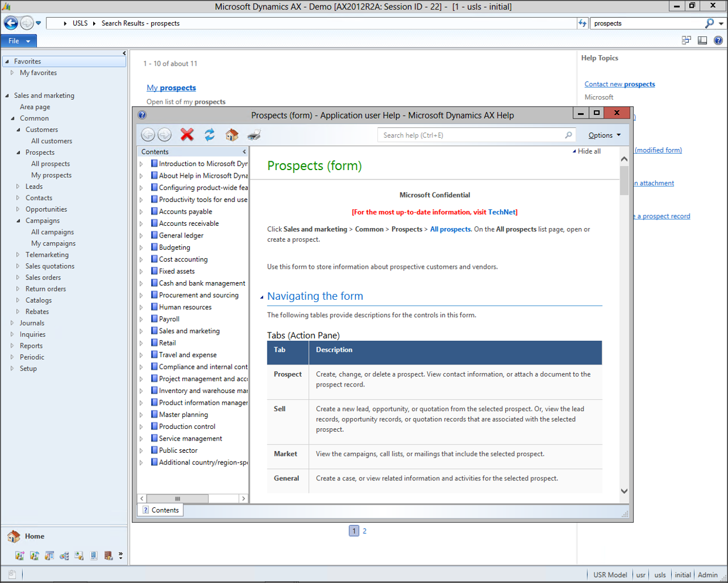Toggle Hide all sections in help
Image resolution: width=728 pixels, height=583 pixels.
coord(587,151)
